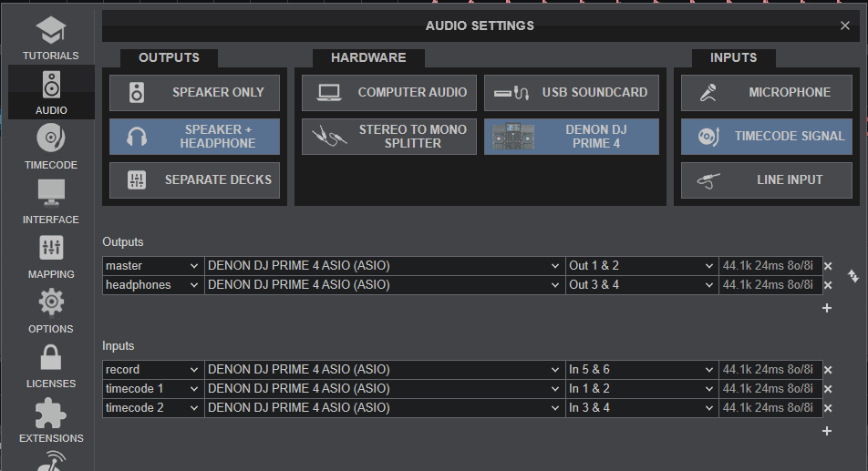The height and width of the screenshot is (471, 868).
Task: Click the Line Input button
Action: click(766, 179)
